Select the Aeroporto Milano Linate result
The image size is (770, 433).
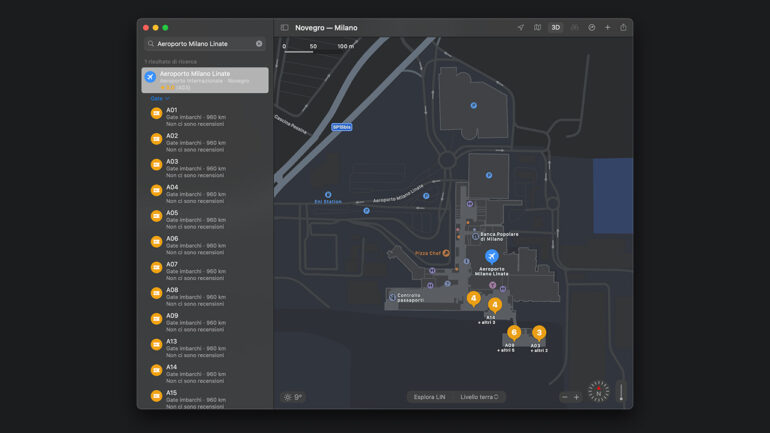(204, 80)
